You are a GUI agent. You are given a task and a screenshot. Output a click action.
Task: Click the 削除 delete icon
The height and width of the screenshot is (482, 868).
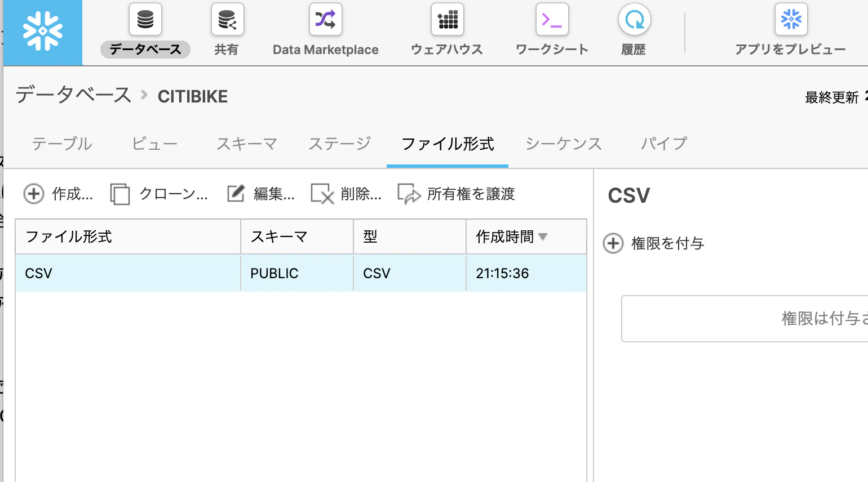tap(322, 194)
